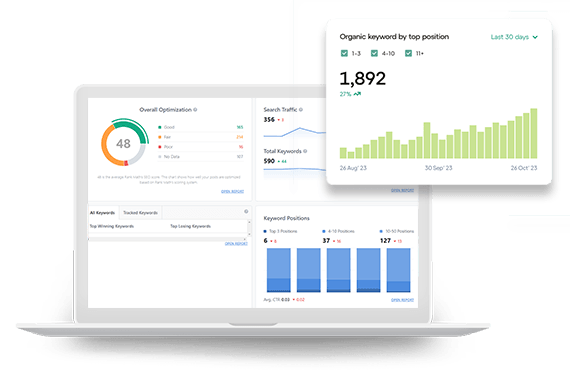Click the chevron arrow beside Last 30 days
Screen dimensions: 570x380
tap(535, 37)
